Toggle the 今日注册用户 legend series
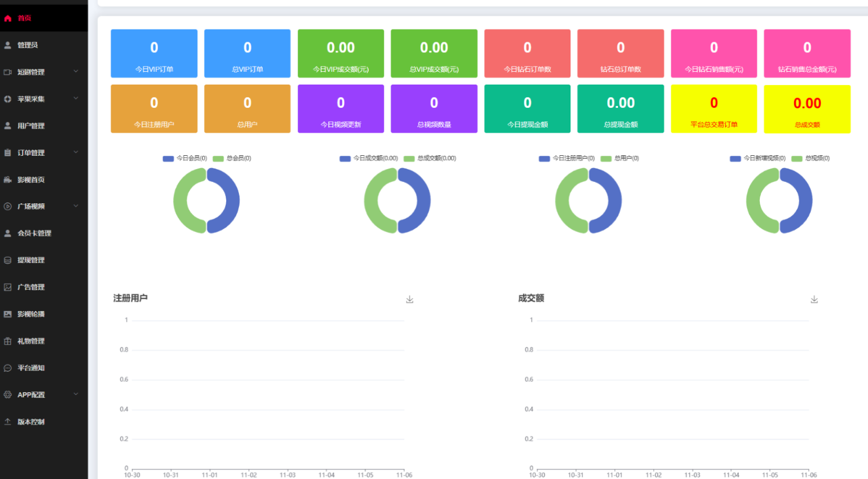 (x=567, y=158)
